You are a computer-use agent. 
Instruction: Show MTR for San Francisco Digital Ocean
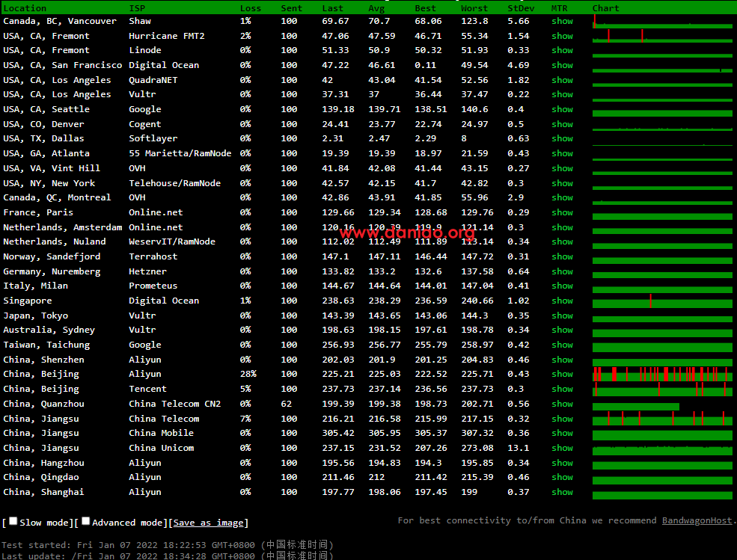pyautogui.click(x=562, y=65)
